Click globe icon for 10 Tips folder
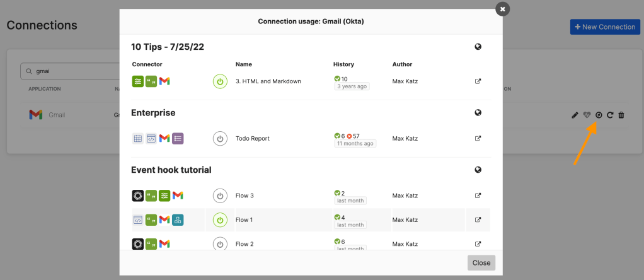The width and height of the screenshot is (644, 280). point(478,47)
